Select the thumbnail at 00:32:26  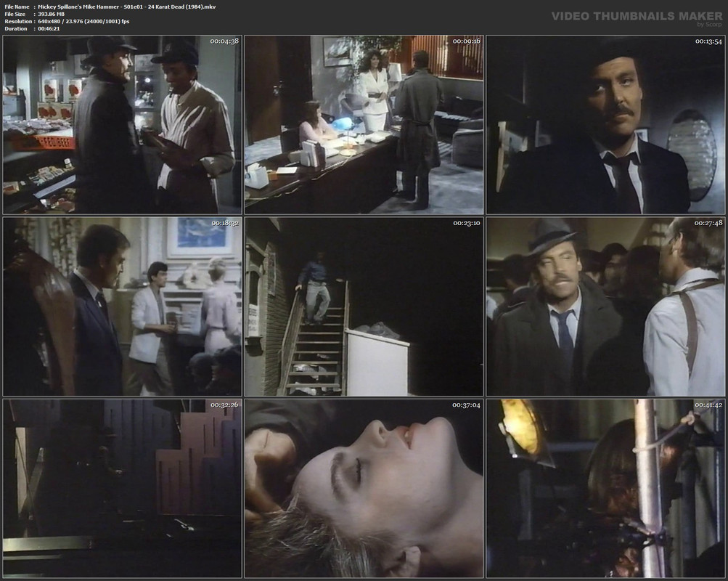(122, 488)
